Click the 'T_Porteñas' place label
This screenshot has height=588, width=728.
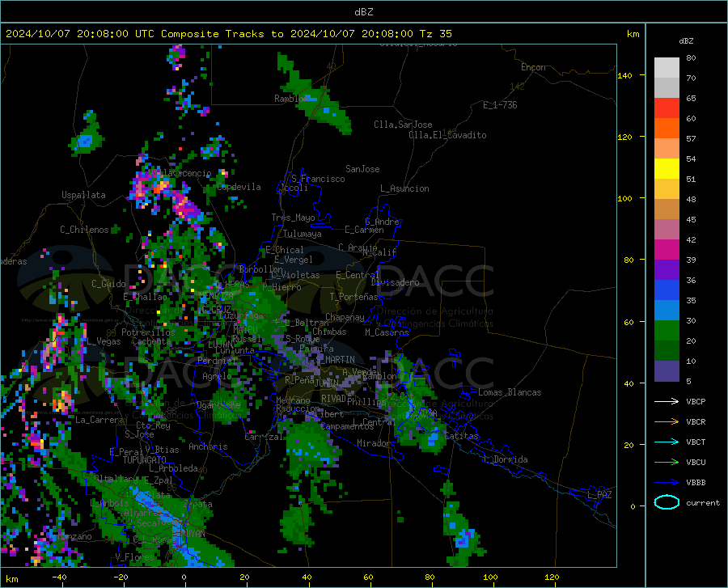click(x=353, y=297)
